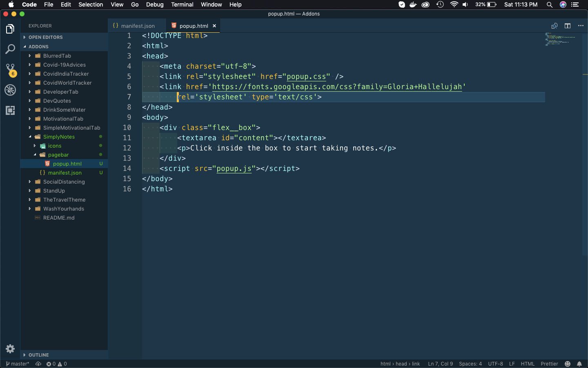Open Source Control view with 6 changes

pos(10,70)
